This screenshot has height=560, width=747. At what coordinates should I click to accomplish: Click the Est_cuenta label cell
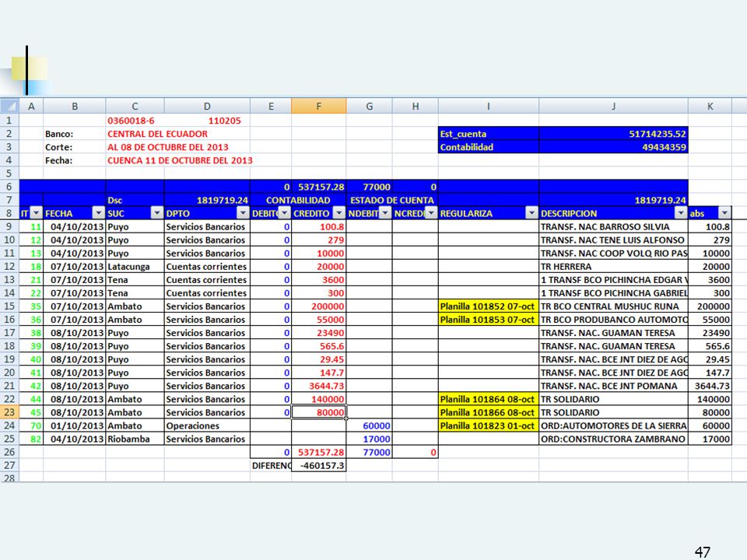pos(489,134)
